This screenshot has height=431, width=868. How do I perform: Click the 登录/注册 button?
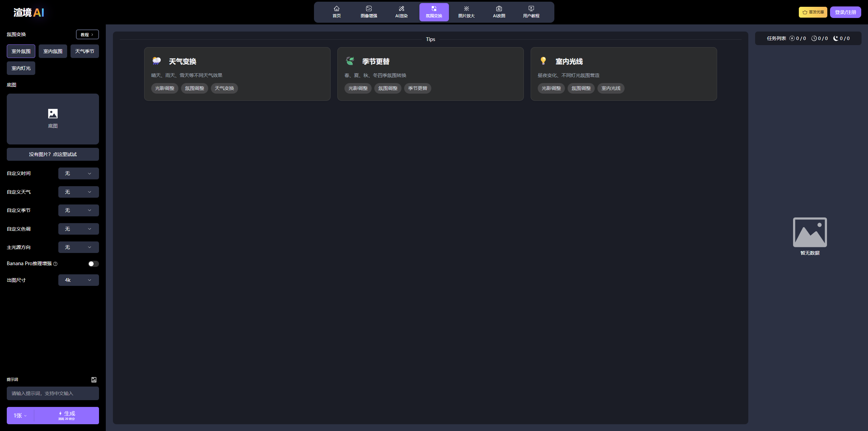tap(845, 12)
